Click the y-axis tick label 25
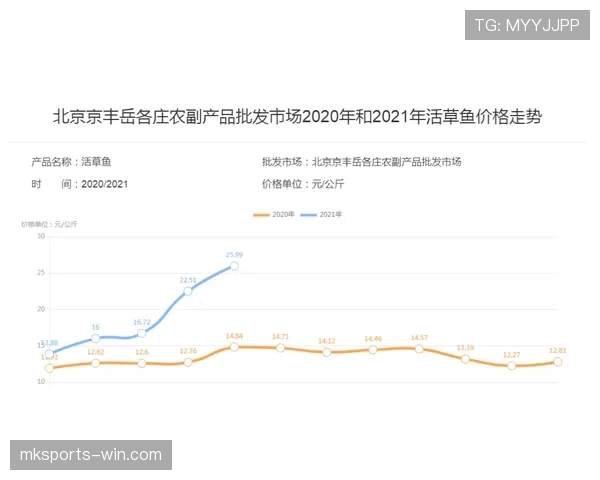The height and width of the screenshot is (480, 600). (41, 273)
